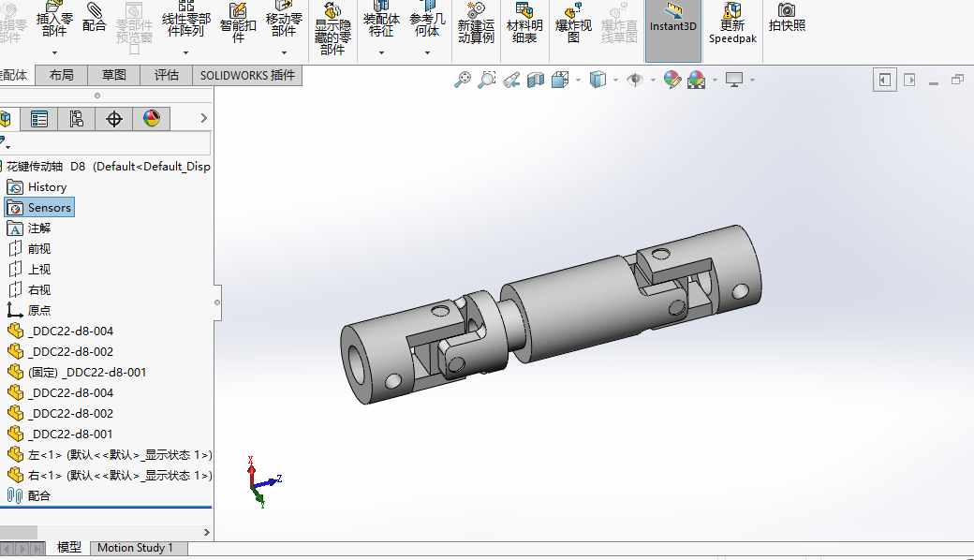Click the Previous View icon

point(511,80)
